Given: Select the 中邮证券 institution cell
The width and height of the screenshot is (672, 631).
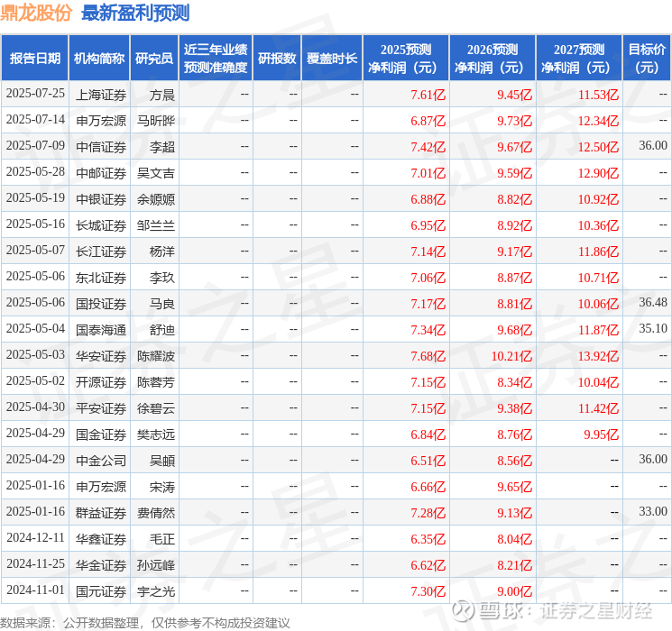Looking at the screenshot, I should click(101, 173).
